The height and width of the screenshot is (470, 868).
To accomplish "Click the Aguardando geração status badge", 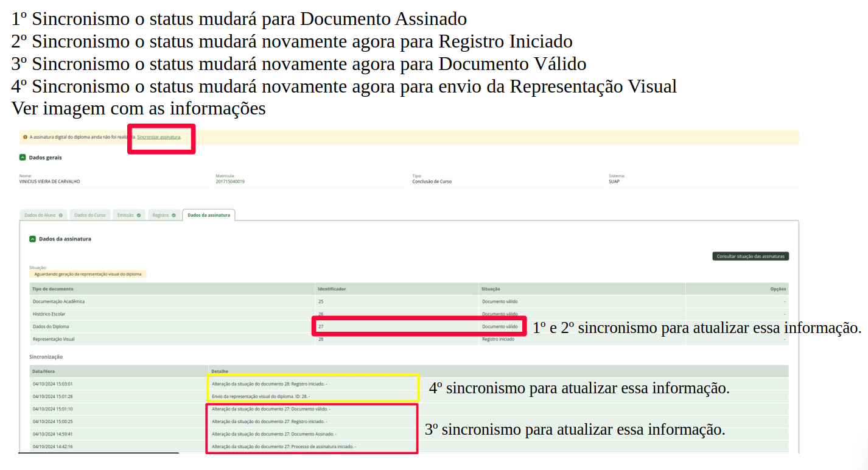I will point(88,274).
